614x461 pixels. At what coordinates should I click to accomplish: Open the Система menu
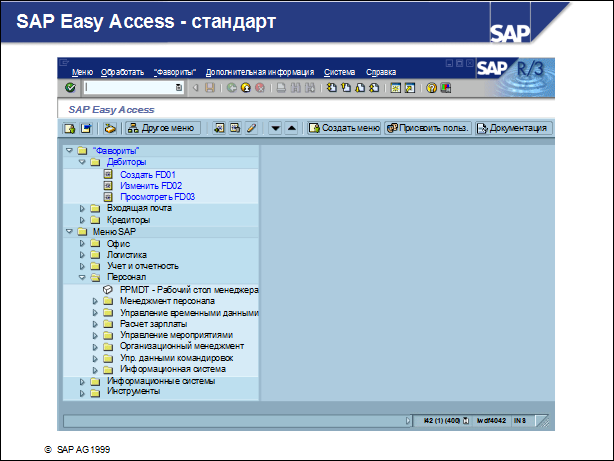tap(339, 72)
